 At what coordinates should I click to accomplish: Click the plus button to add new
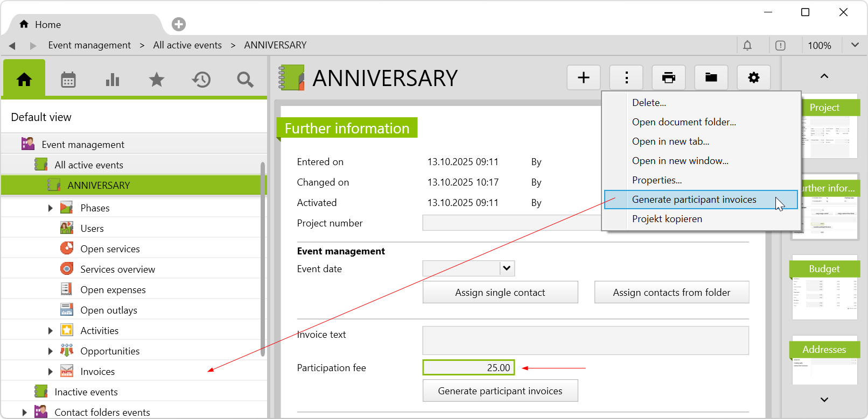coord(584,78)
